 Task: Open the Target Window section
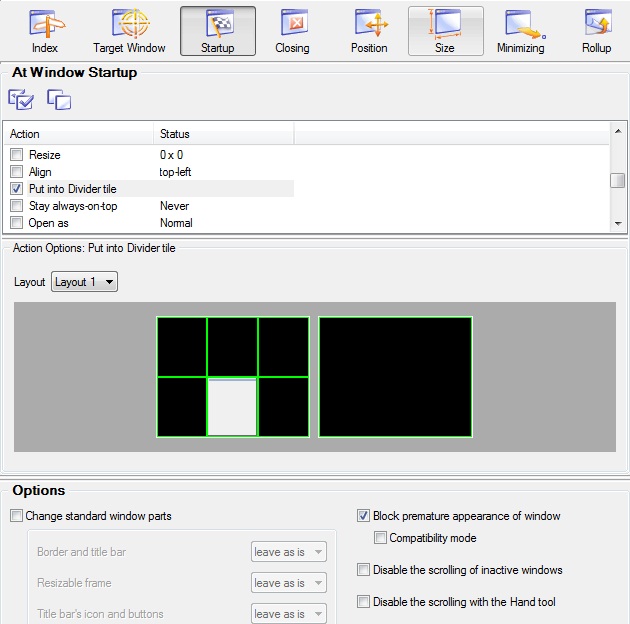pos(129,31)
